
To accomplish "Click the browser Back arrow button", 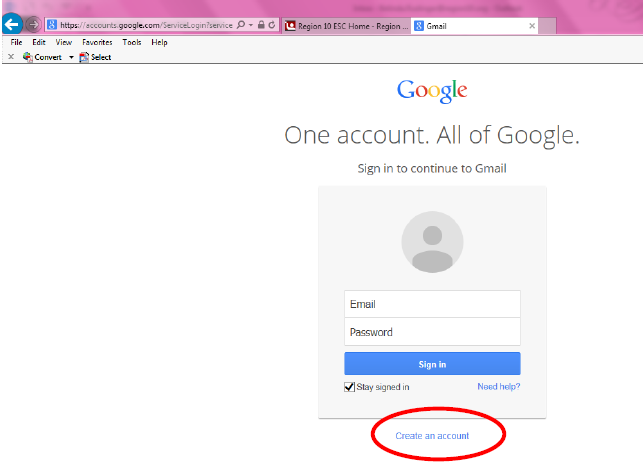I will coord(12,24).
